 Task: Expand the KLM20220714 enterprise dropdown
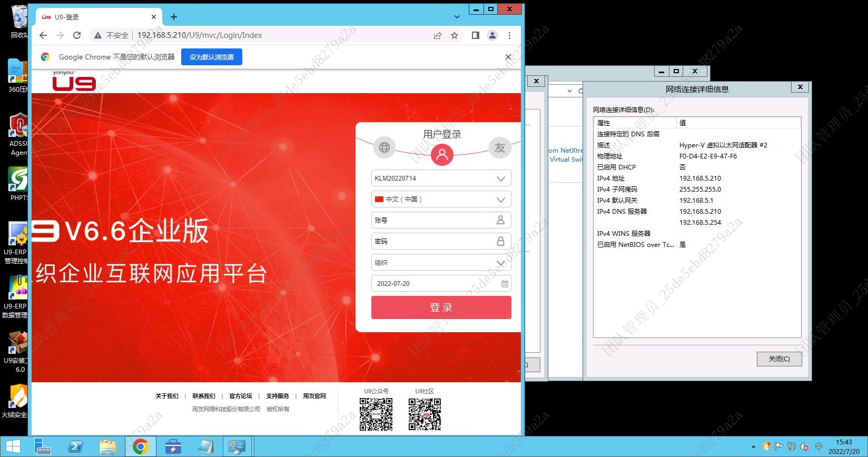pyautogui.click(x=500, y=178)
